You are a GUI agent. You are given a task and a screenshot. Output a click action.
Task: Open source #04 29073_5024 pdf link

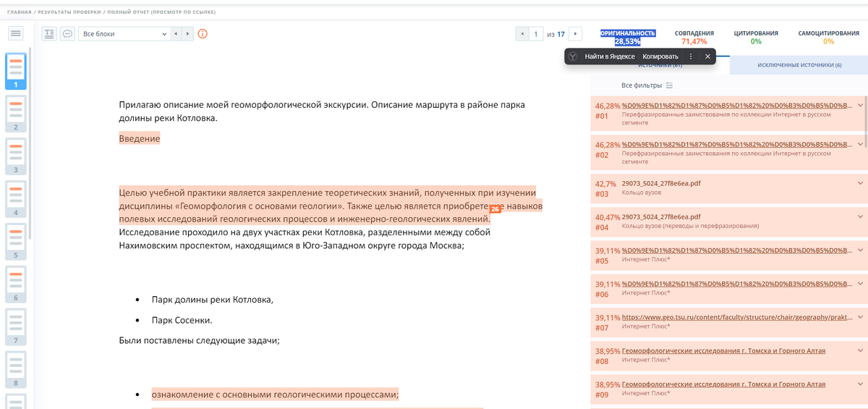click(661, 216)
